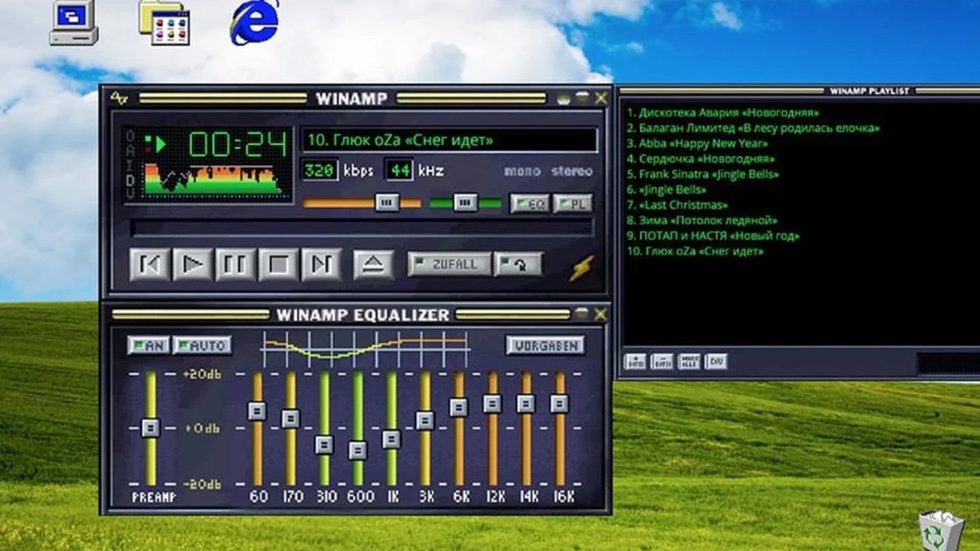Toggle the repeat mode button

point(518,264)
